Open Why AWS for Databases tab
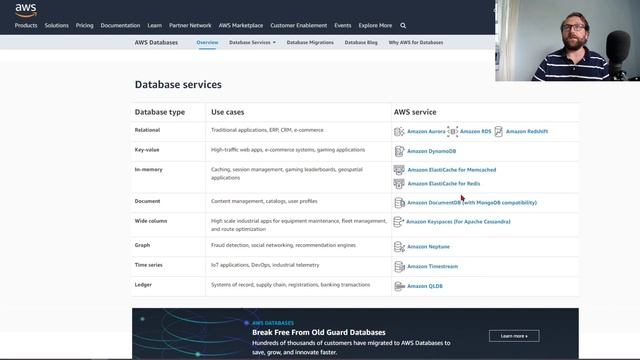The width and height of the screenshot is (640, 360). 416,42
